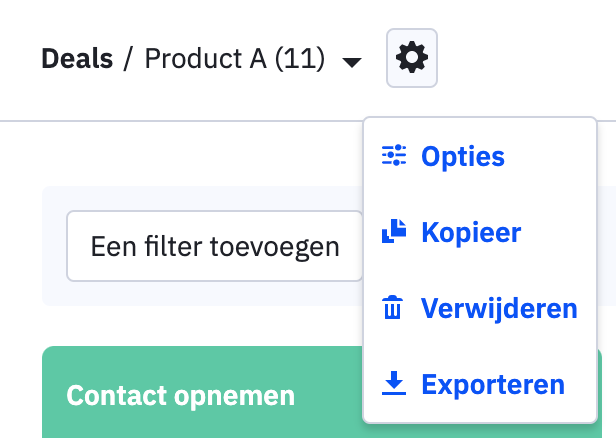
Task: Click the number (11) in the pipeline title
Action: click(x=300, y=59)
